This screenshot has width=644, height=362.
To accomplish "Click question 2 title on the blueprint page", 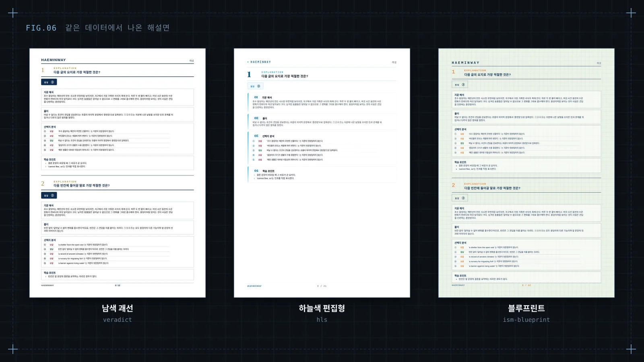I will click(x=492, y=188).
